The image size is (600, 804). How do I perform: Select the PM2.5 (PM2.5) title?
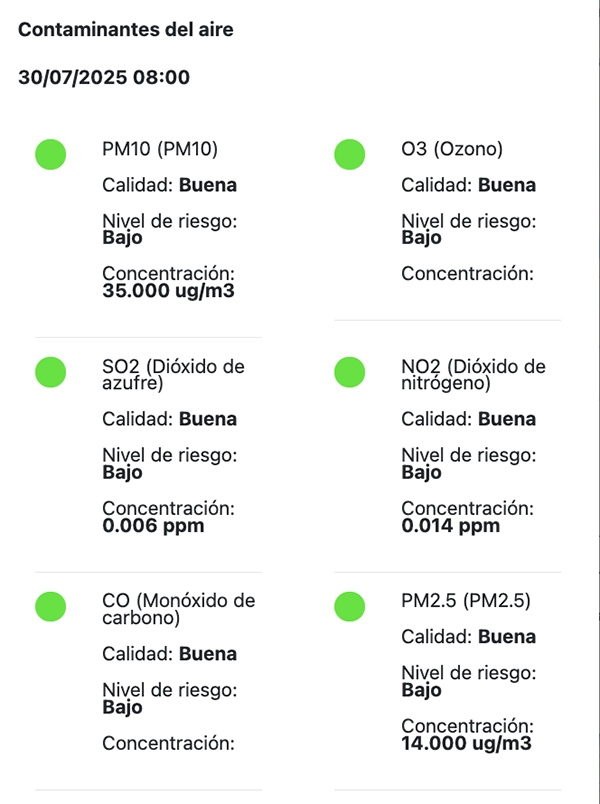[465, 602]
